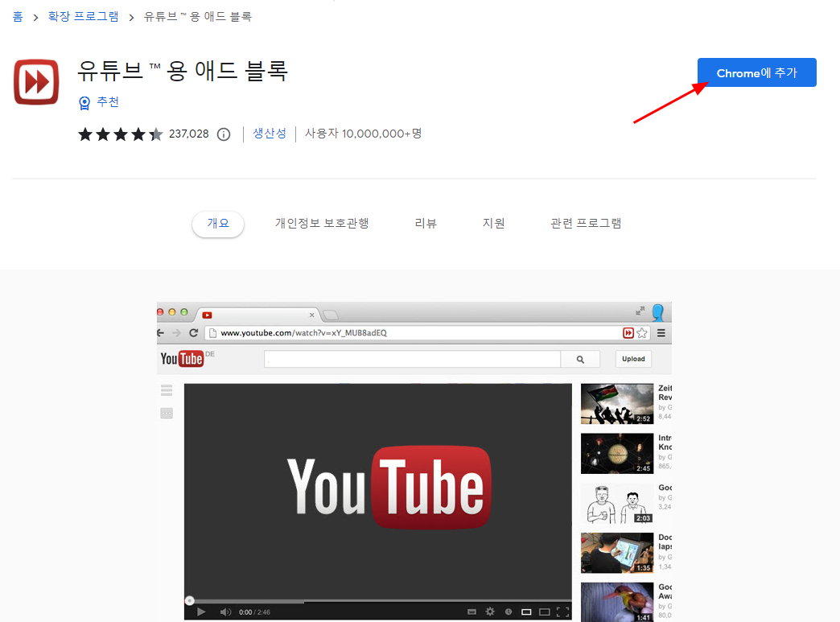Switch to the 리뷰 tab
Image resolution: width=840 pixels, height=622 pixels.
coord(426,224)
